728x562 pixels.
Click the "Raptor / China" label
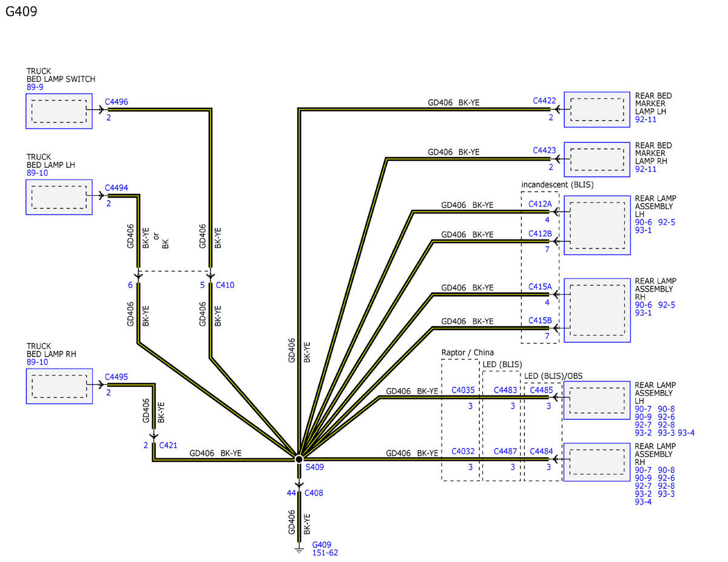[468, 352]
